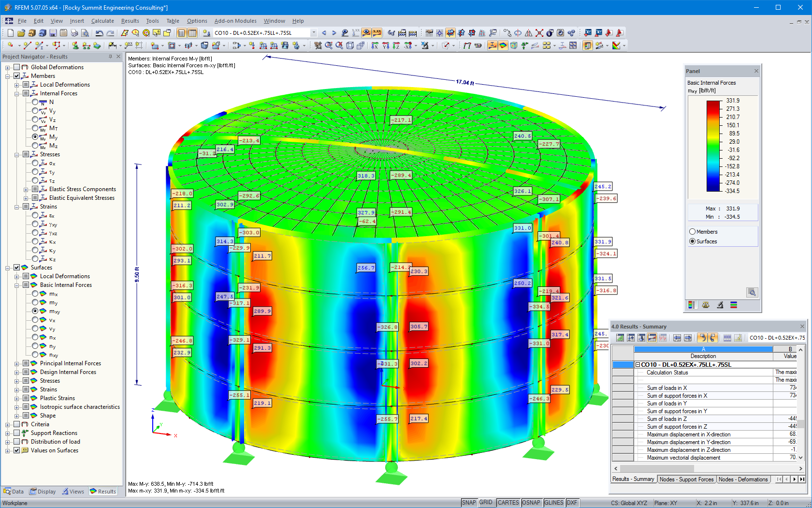Viewport: 812px width, 508px height.
Task: Click the new line tool icon
Action: (x=27, y=45)
